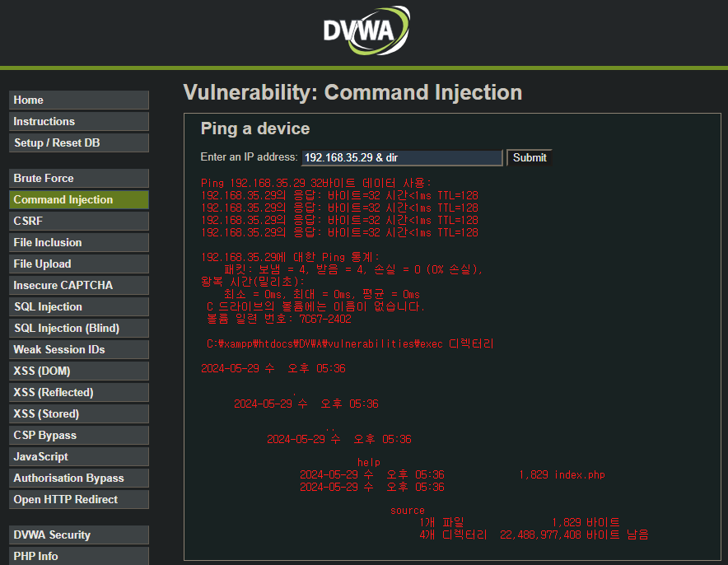
Task: Go to Weak Session IDs
Action: point(79,349)
